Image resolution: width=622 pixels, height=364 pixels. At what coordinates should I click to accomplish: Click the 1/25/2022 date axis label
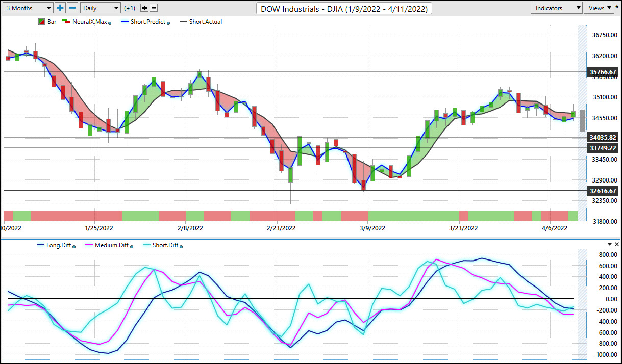[99, 228]
